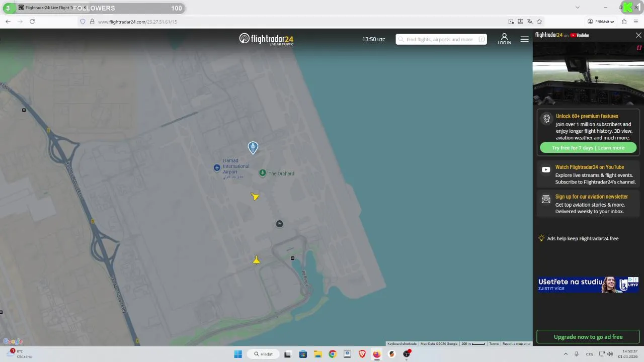Reload the page with refresh button
This screenshot has width=644, height=362.
pyautogui.click(x=32, y=22)
